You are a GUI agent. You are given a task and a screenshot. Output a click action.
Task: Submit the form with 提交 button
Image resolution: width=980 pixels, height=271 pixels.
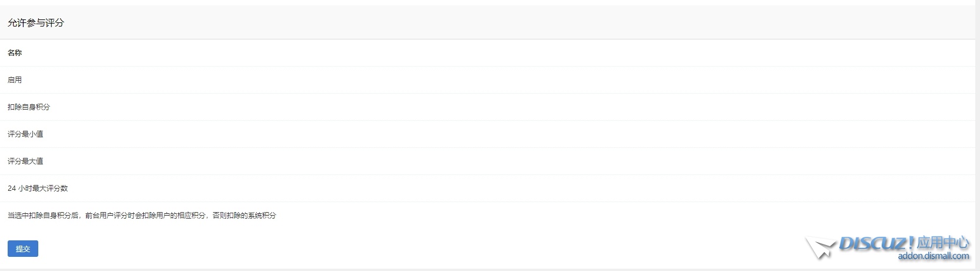23,249
